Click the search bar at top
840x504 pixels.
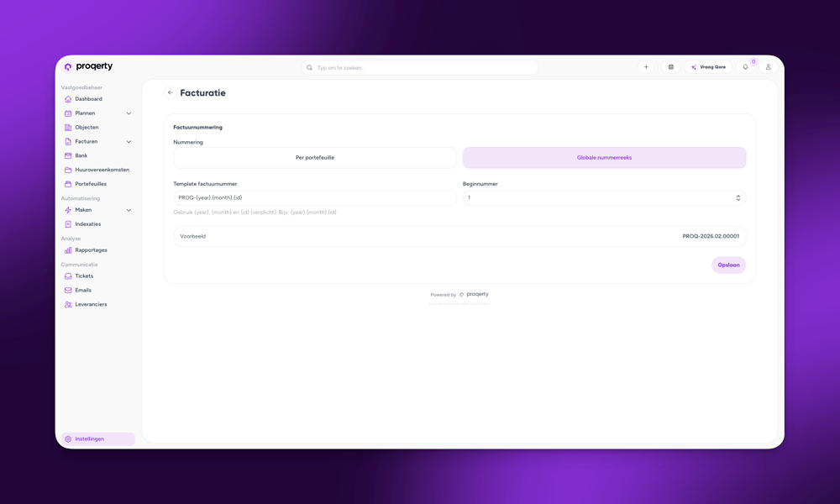pyautogui.click(x=420, y=68)
